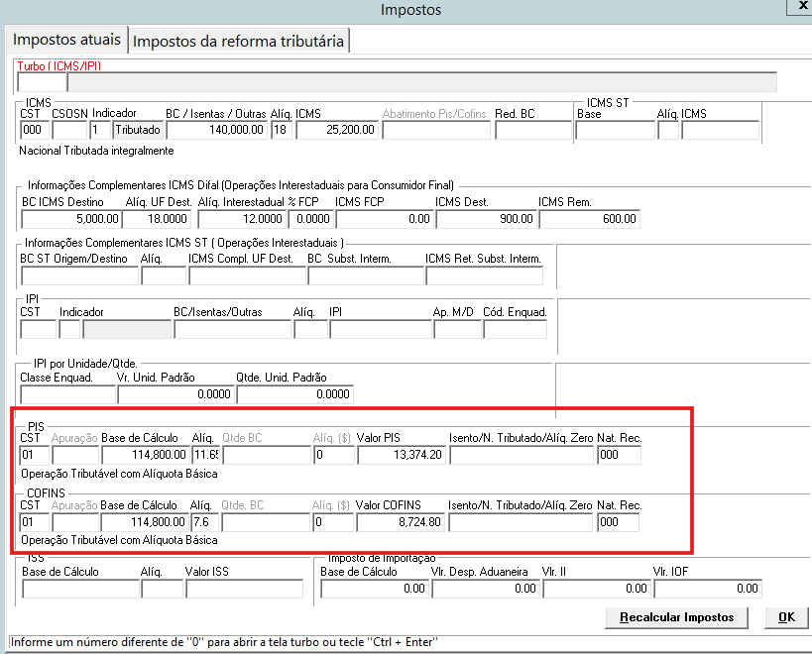The image size is (812, 654).
Task: Click the Alíq. UF Dest. field
Action: [158, 219]
